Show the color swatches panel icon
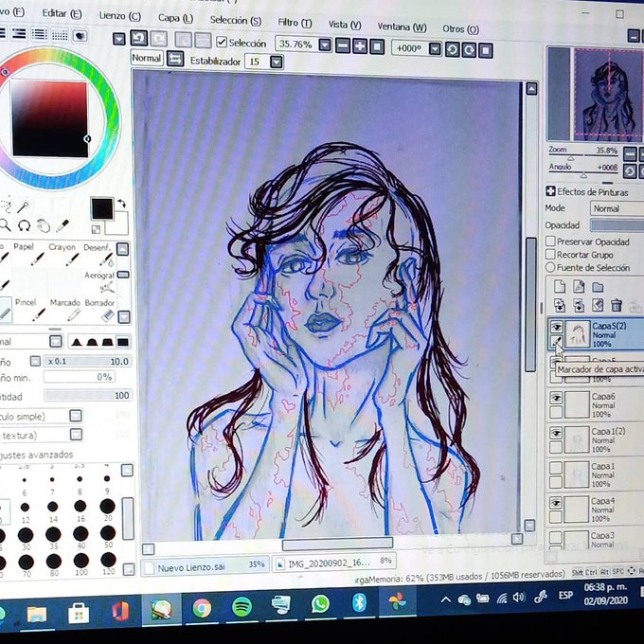 (x=60, y=35)
